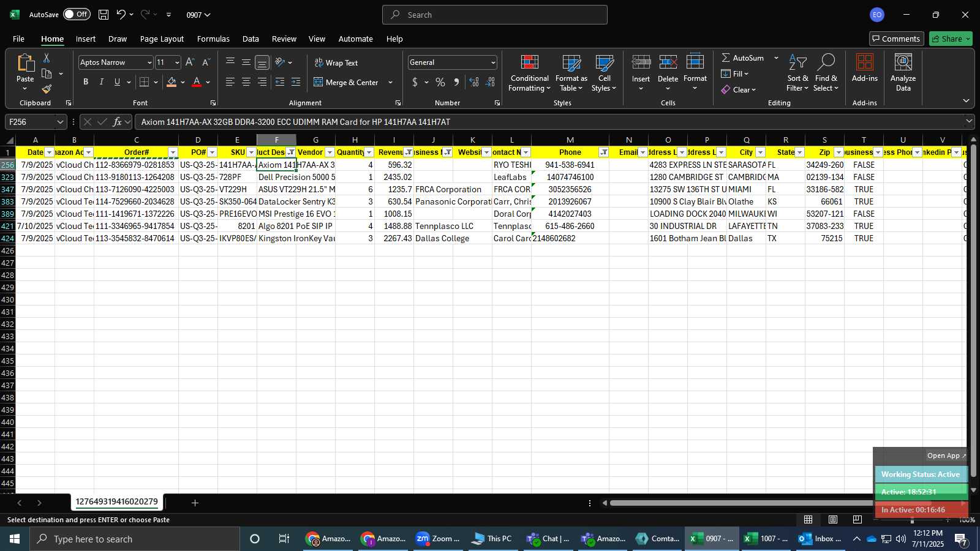Open the font size dropdown
Viewport: 980px width, 551px height.
177,62
